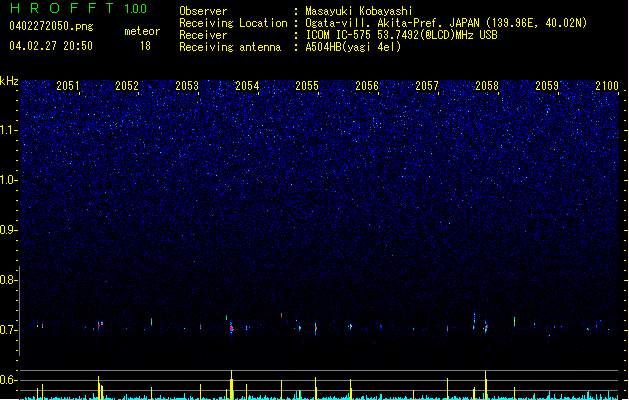
Task: Click the Observer field label
Action: click(x=203, y=11)
